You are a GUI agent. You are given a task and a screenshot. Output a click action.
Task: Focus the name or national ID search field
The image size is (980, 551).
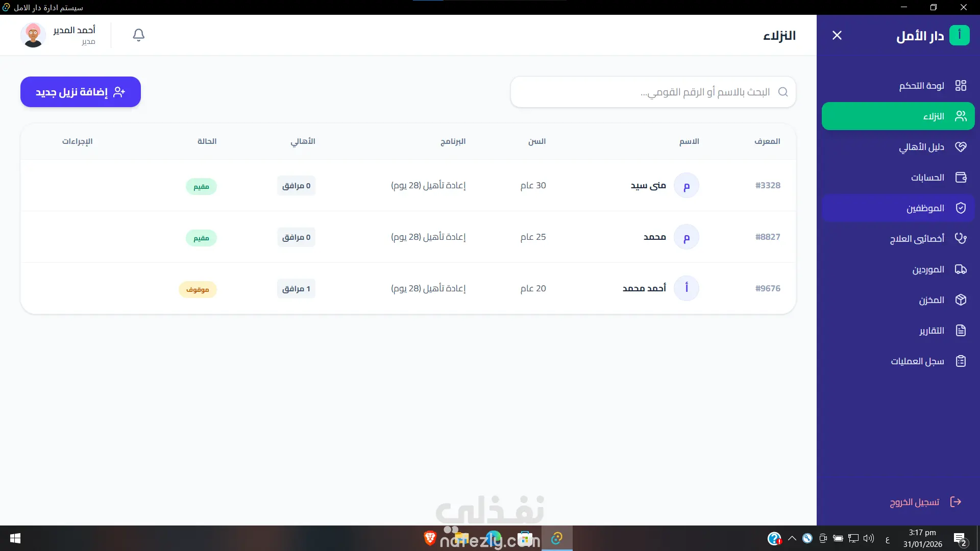pos(653,92)
